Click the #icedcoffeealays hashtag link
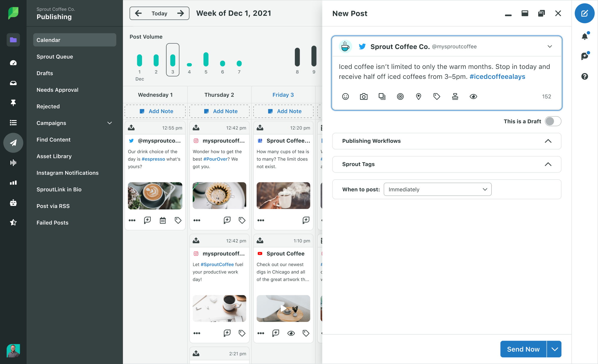 [x=497, y=77]
